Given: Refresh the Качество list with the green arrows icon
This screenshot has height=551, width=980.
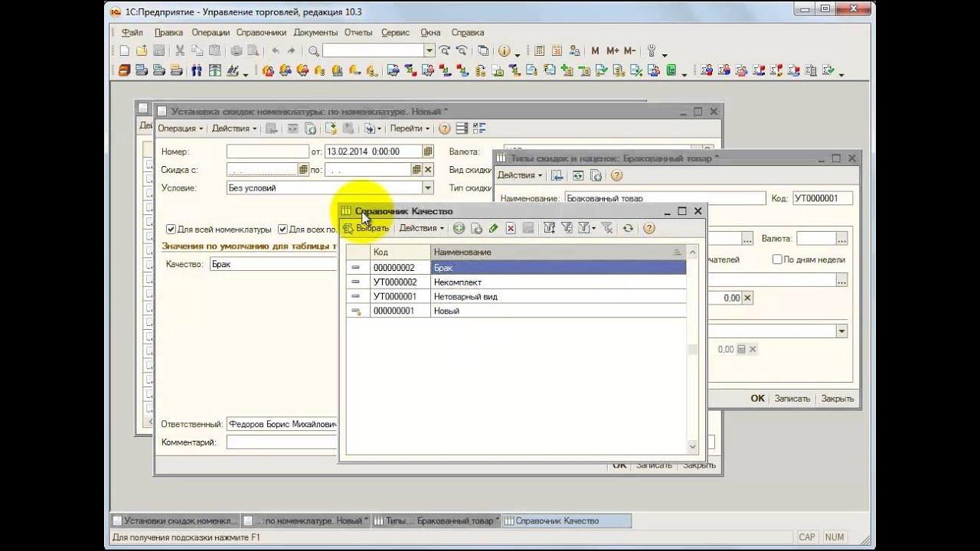Looking at the screenshot, I should click(x=628, y=228).
